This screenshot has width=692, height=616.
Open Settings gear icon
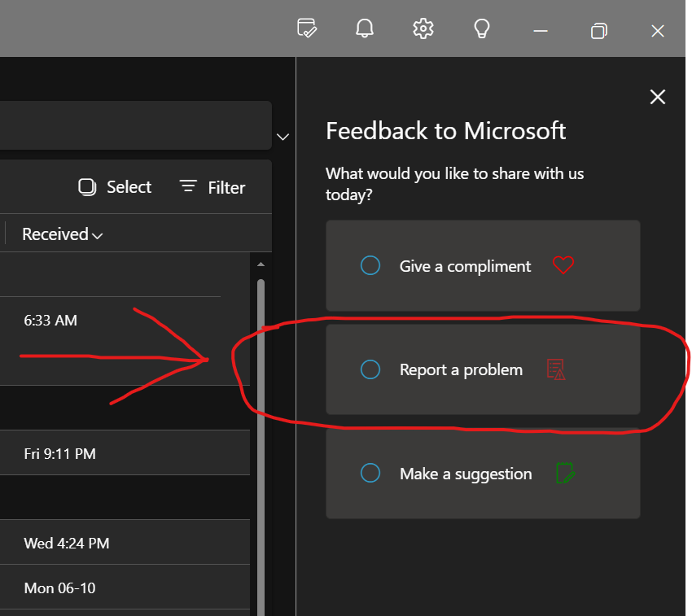(x=423, y=28)
